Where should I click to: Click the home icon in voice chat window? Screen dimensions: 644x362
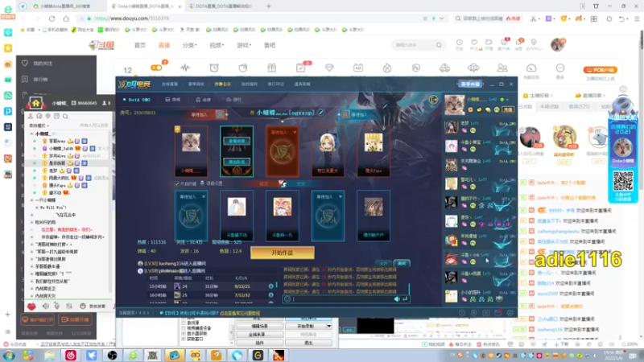point(35,103)
